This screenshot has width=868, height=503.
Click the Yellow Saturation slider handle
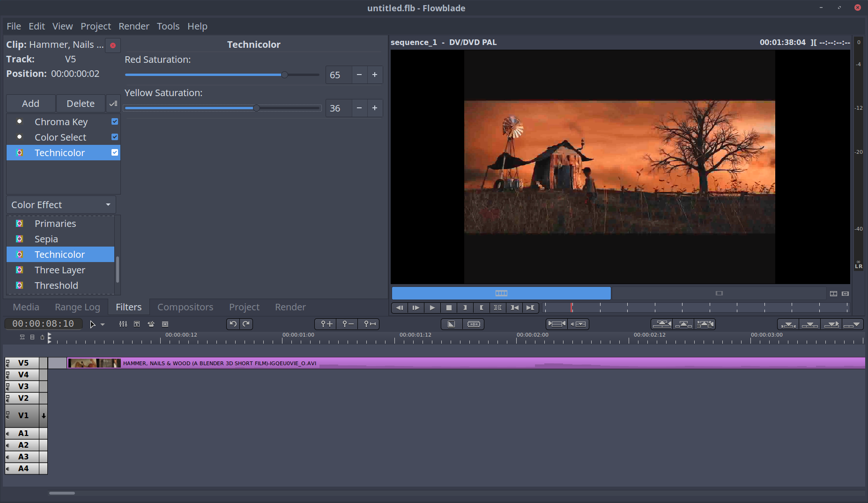click(256, 108)
